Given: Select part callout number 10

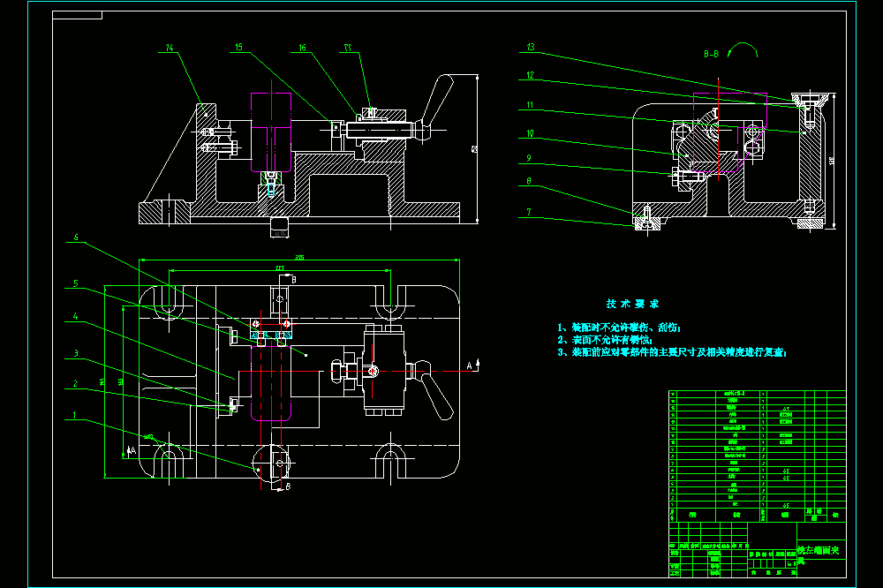Looking at the screenshot, I should coord(530,133).
